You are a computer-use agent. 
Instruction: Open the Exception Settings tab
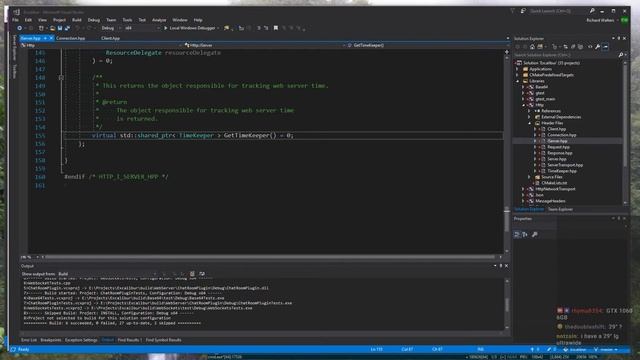[81, 340]
